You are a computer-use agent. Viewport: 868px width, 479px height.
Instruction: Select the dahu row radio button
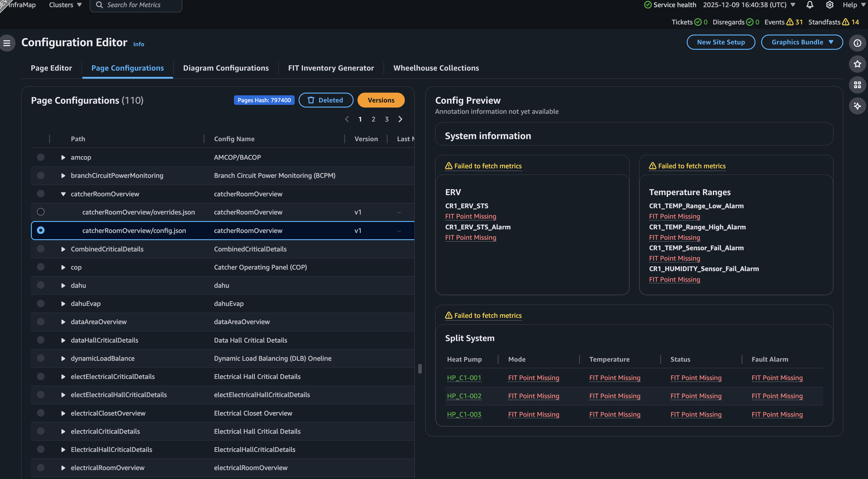click(x=40, y=285)
